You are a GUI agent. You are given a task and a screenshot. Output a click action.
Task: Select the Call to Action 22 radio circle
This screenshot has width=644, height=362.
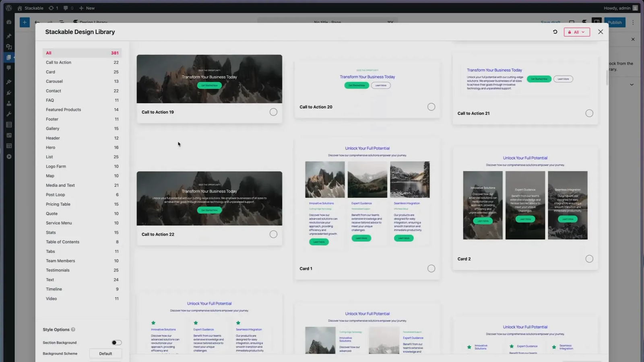[273, 234]
